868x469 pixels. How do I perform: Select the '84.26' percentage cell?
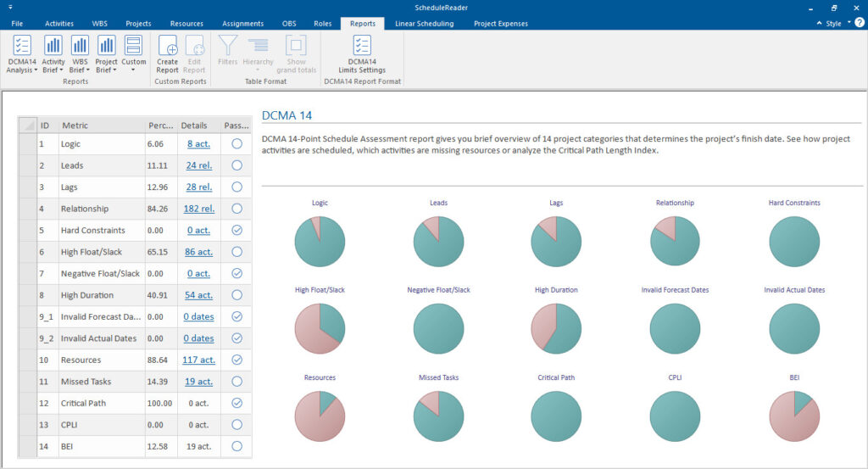click(161, 209)
